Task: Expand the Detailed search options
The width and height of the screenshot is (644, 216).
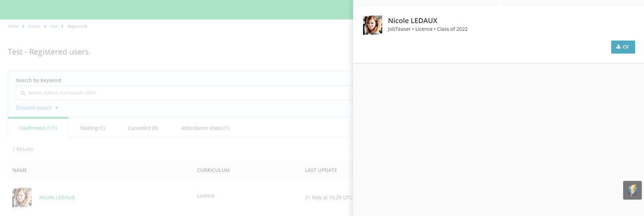Action: [x=37, y=108]
